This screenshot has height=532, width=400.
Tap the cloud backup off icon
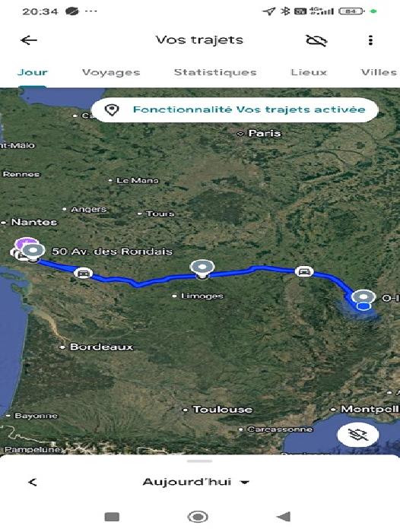point(316,40)
